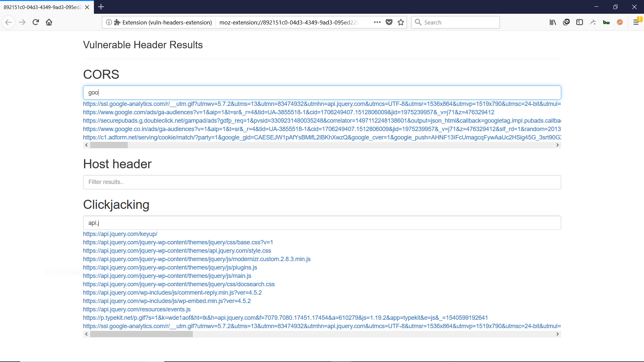Click the Pocket save icon in the address bar
This screenshot has width=644, height=362.
click(389, 22)
